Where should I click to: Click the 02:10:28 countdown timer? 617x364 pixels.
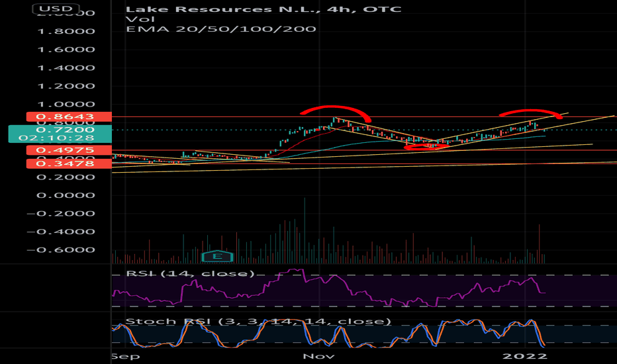[57, 138]
